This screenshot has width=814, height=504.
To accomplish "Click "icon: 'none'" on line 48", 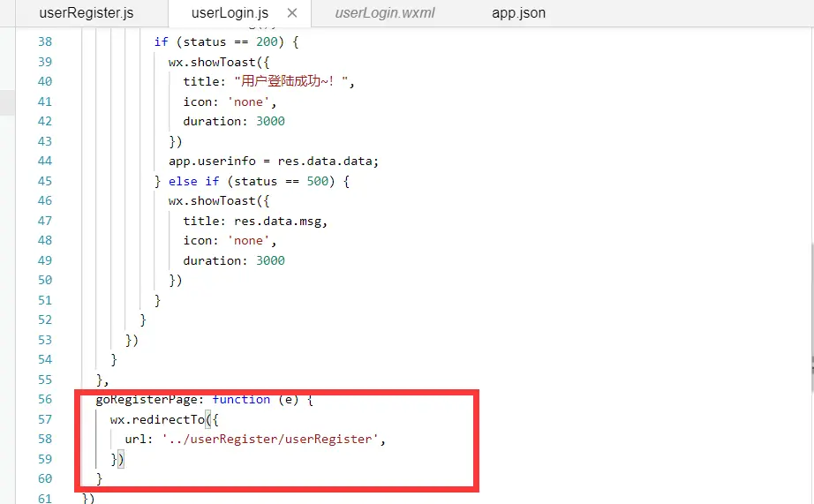I will tap(230, 241).
